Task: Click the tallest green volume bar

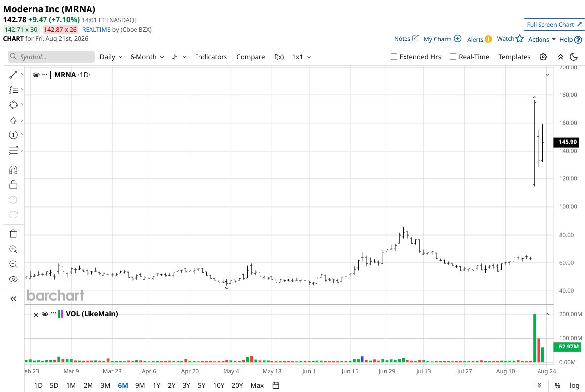Action: click(534, 338)
